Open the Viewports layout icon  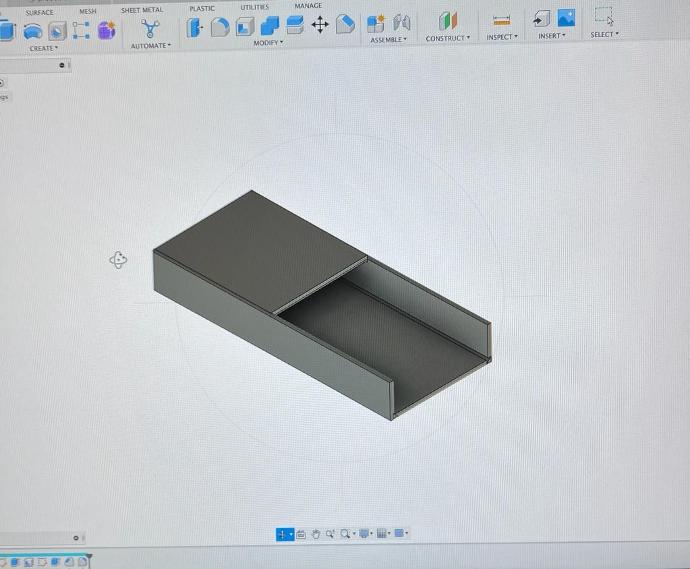(x=399, y=533)
